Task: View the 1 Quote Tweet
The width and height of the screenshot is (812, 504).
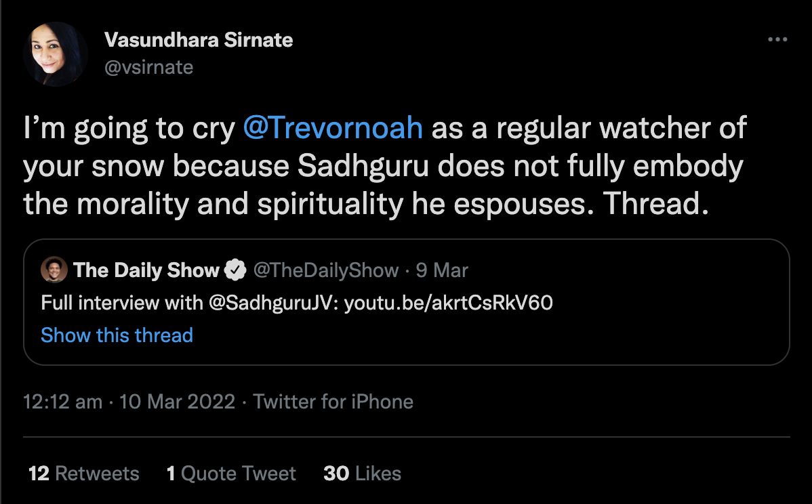Action: [x=231, y=473]
